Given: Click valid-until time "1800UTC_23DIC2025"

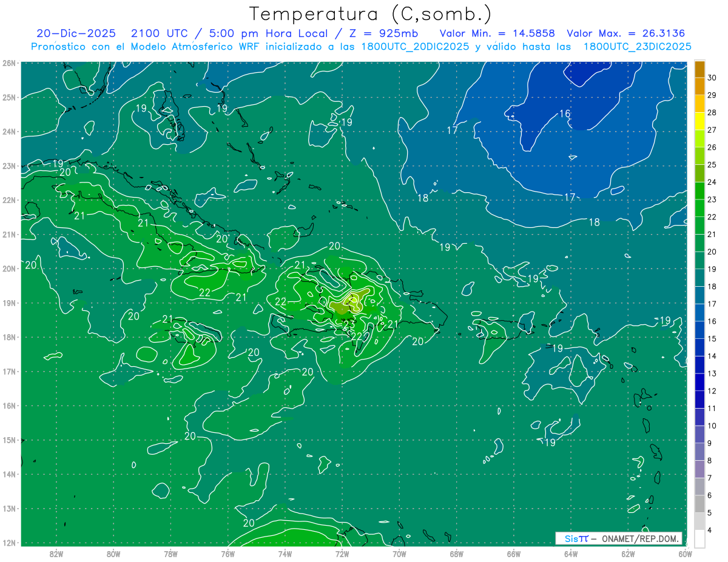Looking at the screenshot, I should point(638,47).
